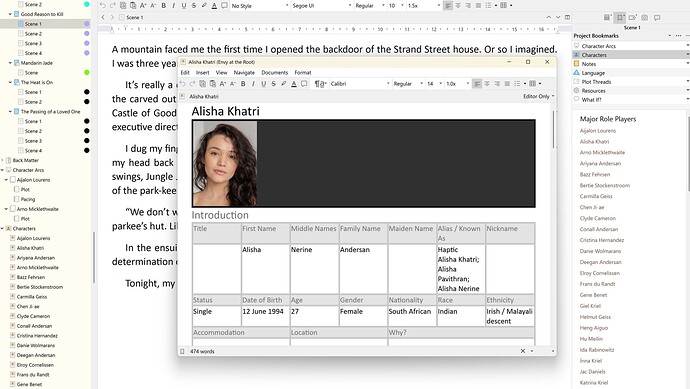The image size is (690, 389).
Task: Click the split editor icon beside Scene 1 header
Action: pyautogui.click(x=568, y=17)
